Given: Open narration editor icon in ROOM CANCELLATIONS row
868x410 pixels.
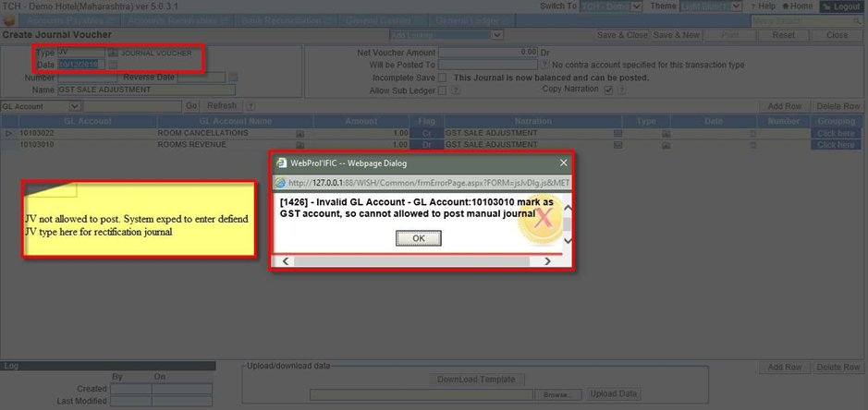Looking at the screenshot, I should tap(617, 133).
